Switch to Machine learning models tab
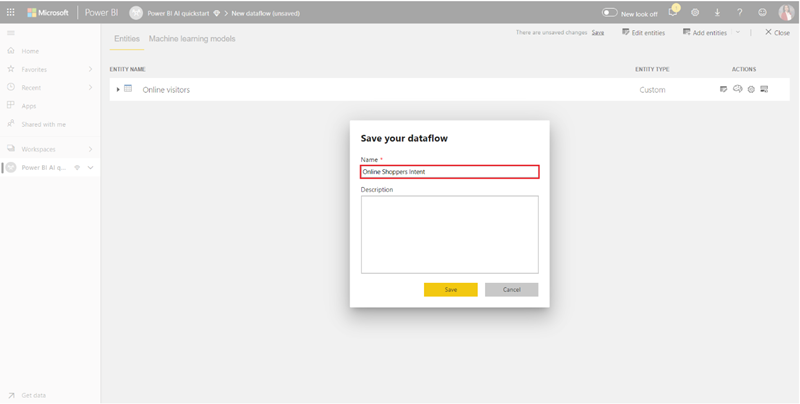This screenshot has width=800, height=404. click(x=192, y=38)
